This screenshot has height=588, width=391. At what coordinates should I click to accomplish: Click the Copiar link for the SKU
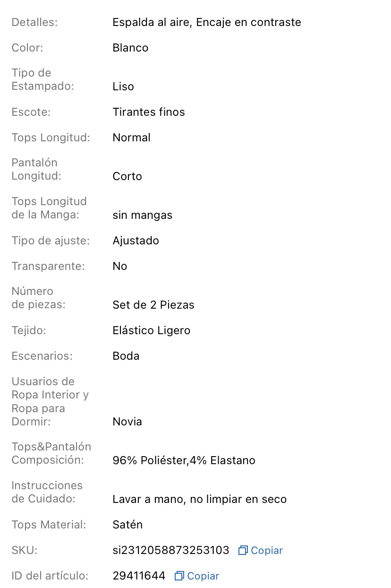click(267, 550)
